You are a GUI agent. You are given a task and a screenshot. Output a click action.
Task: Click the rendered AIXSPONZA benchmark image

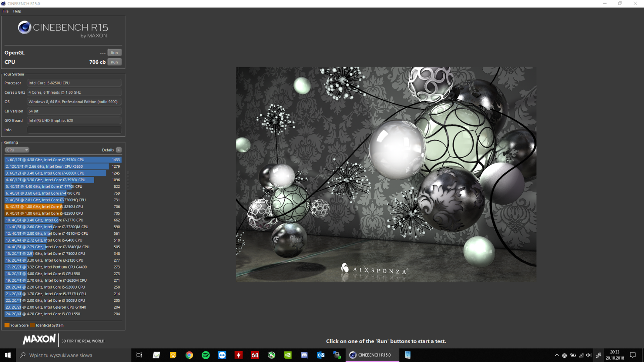pos(386,174)
